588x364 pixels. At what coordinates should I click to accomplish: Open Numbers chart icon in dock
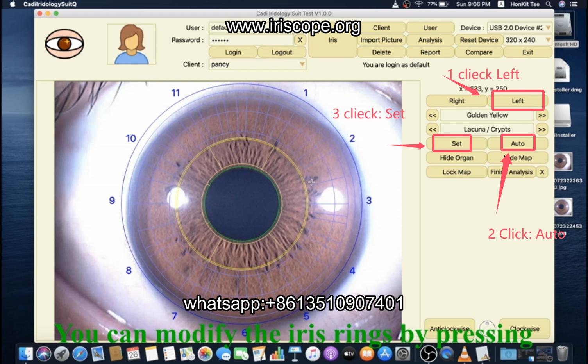coord(277,354)
